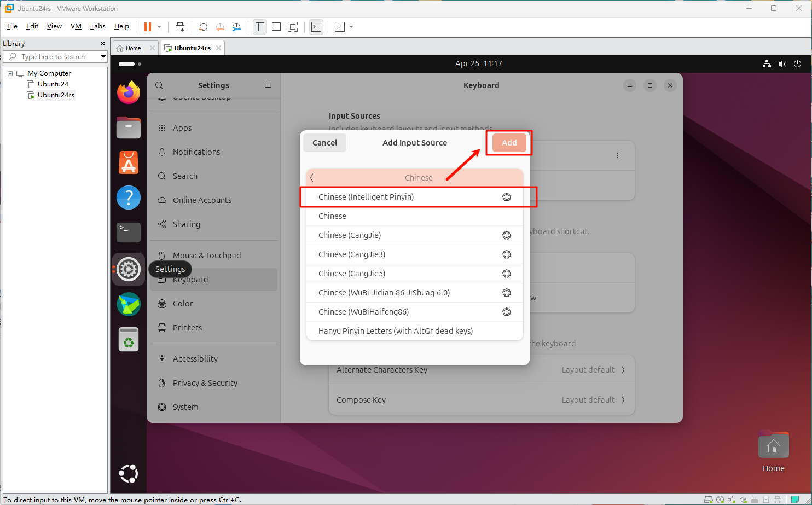Screen dimensions: 812x505
Task: Close the Library panel
Action: point(103,44)
